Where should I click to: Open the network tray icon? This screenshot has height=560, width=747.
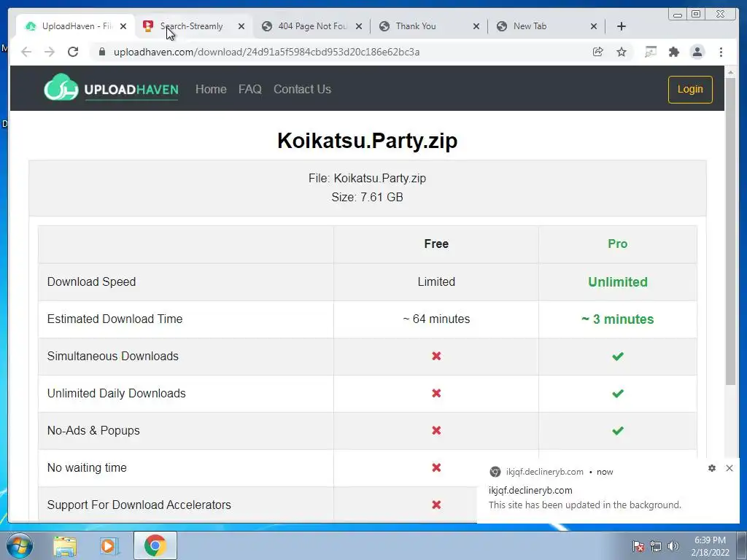(x=656, y=546)
